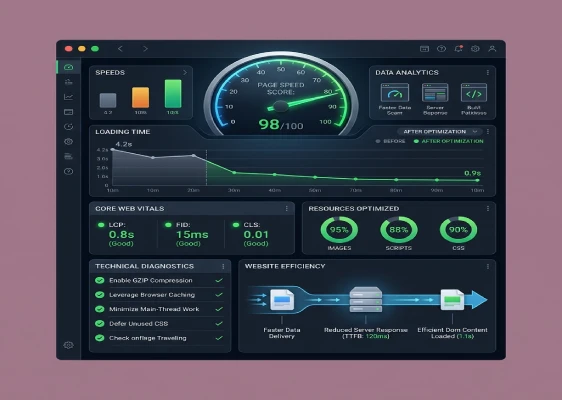The width and height of the screenshot is (562, 400).
Task: Open the notifications bell
Action: pyautogui.click(x=458, y=49)
